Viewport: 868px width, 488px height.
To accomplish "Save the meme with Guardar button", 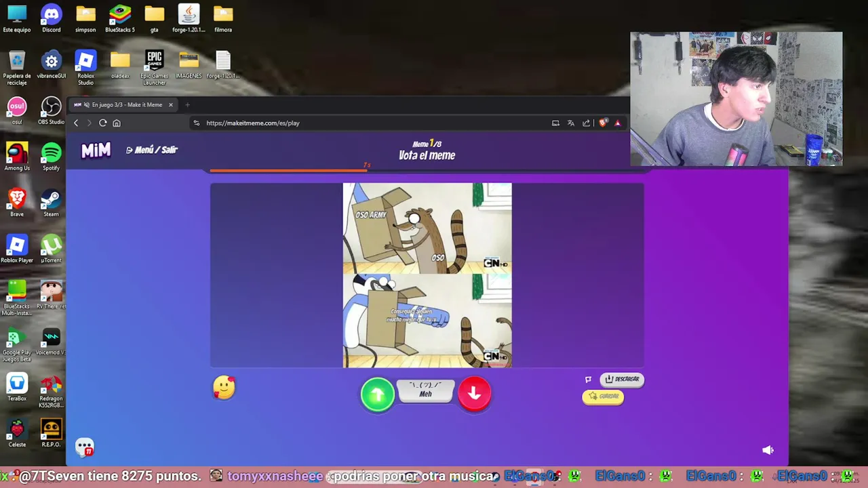I will point(603,396).
